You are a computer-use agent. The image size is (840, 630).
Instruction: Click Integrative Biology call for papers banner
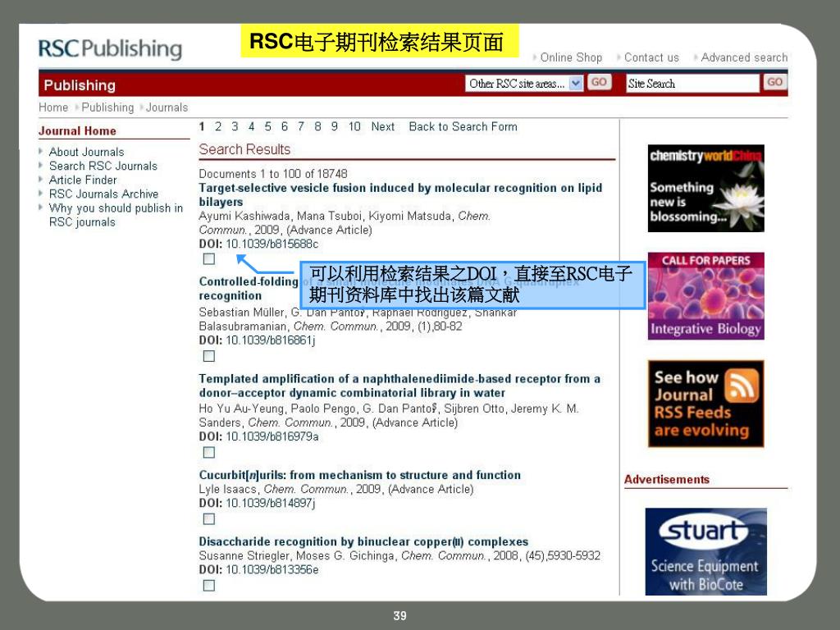(x=705, y=296)
